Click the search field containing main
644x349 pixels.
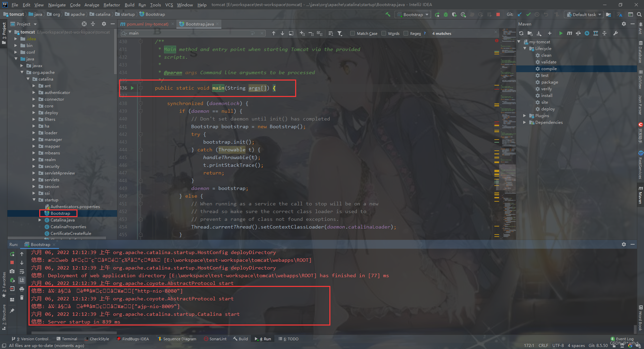[x=193, y=33]
